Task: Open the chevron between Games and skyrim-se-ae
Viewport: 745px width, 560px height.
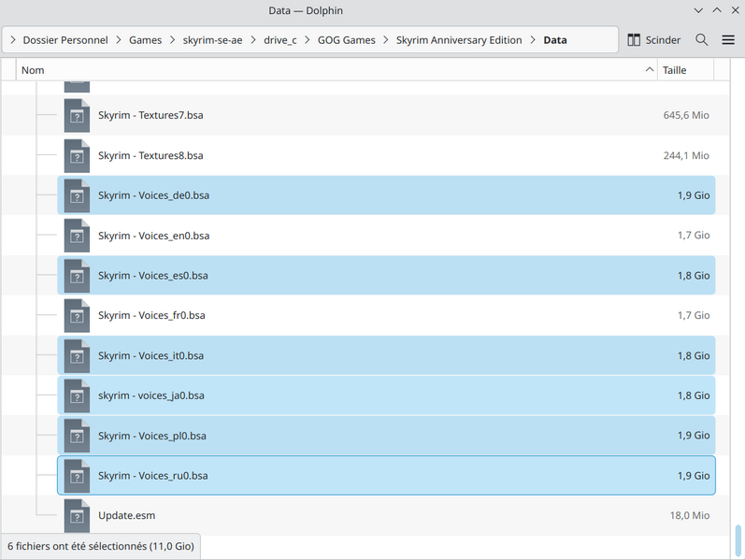Action: click(173, 40)
